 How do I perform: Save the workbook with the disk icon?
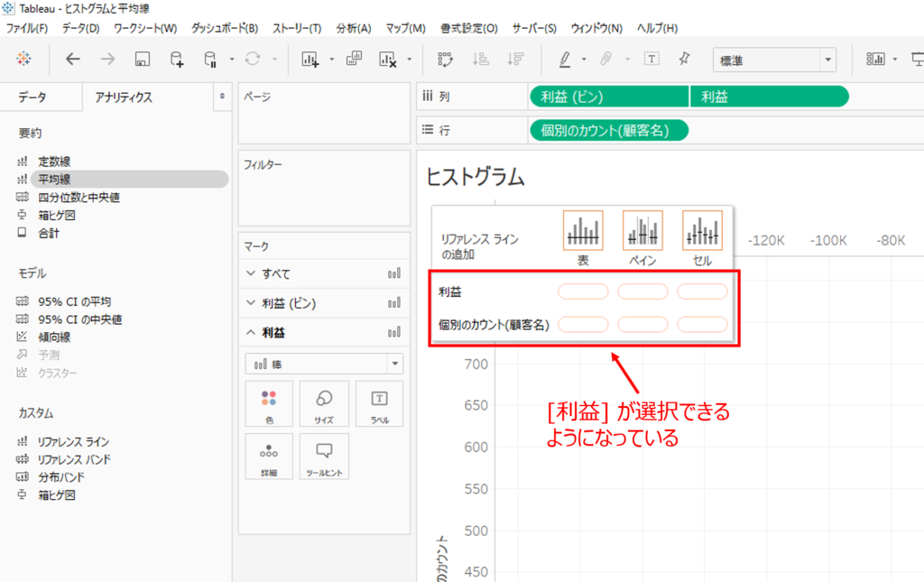point(142,59)
